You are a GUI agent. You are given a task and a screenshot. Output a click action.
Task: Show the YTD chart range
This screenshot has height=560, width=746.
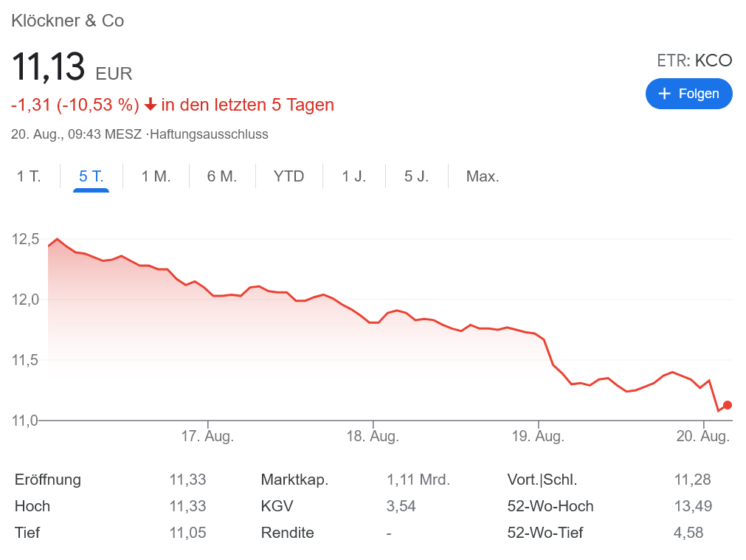pos(289,176)
